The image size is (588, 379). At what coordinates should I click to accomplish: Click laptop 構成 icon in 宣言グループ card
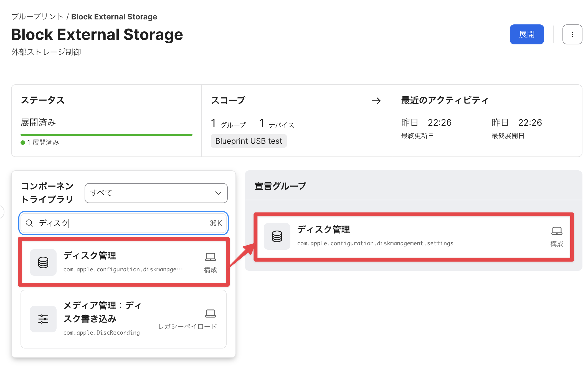click(556, 231)
